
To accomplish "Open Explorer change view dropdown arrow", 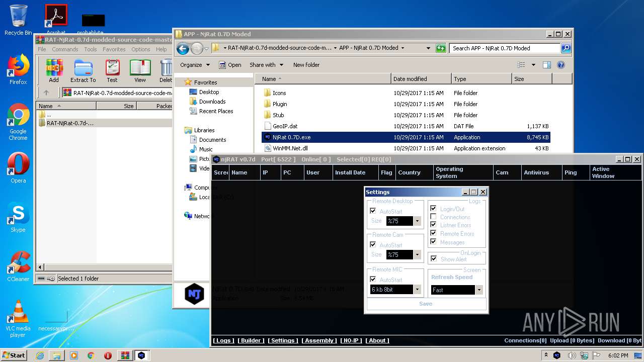I will [533, 65].
